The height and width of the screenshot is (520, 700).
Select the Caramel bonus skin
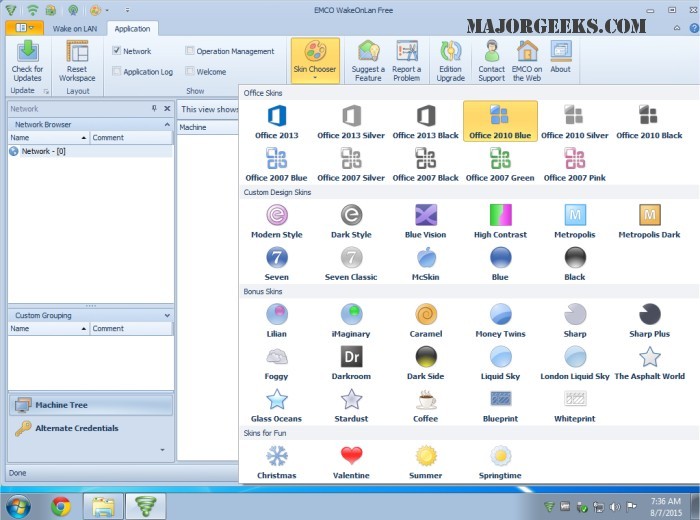tap(425, 320)
